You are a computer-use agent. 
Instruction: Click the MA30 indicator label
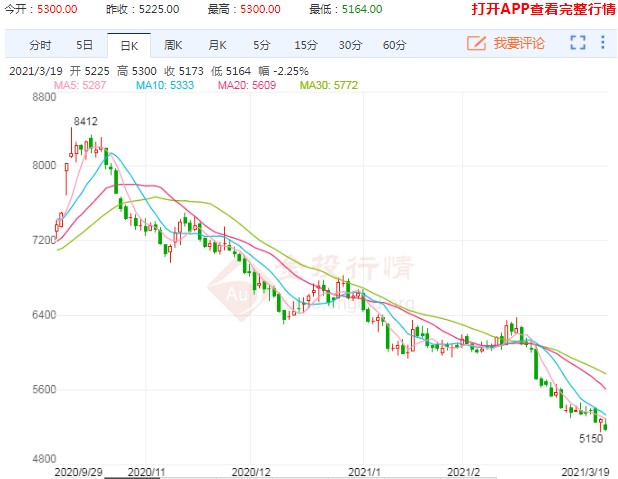[329, 85]
